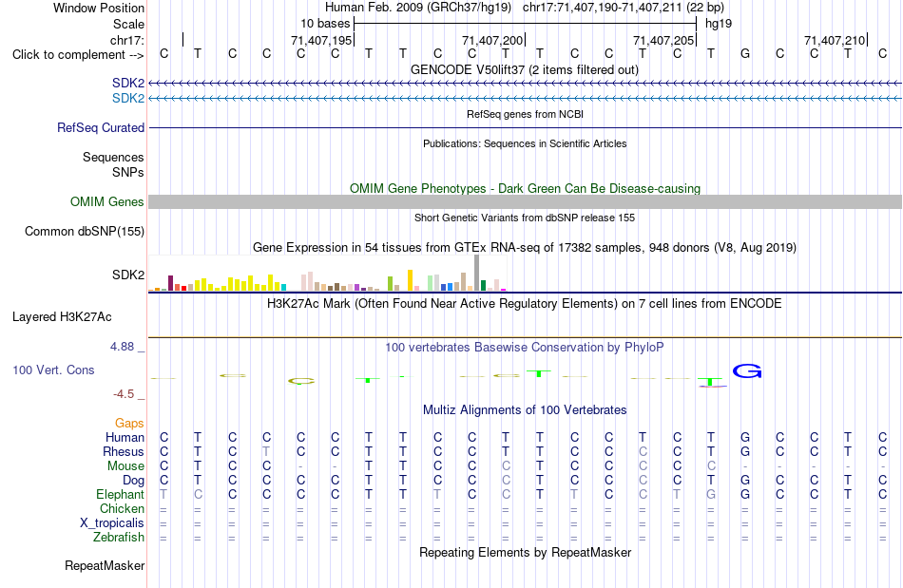Image resolution: width=903 pixels, height=588 pixels.
Task: Open the GENCODE V50lift37 track title
Action: point(524,69)
